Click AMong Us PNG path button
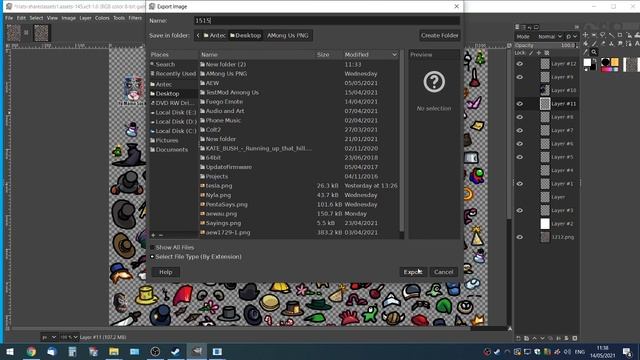This screenshot has height=360, width=640. tap(288, 36)
